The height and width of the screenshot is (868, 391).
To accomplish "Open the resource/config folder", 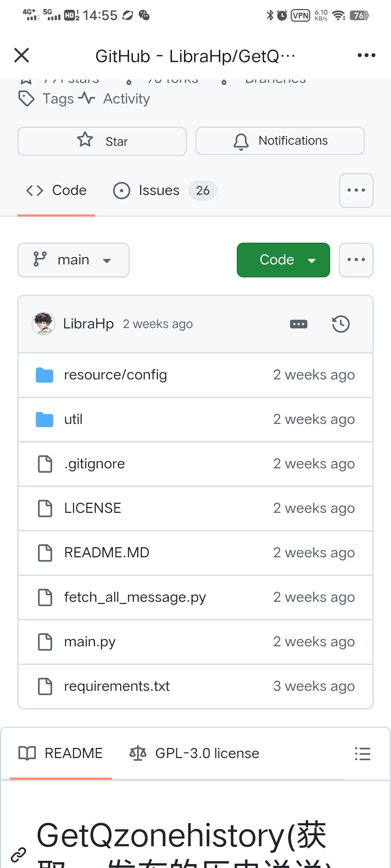I will point(115,375).
